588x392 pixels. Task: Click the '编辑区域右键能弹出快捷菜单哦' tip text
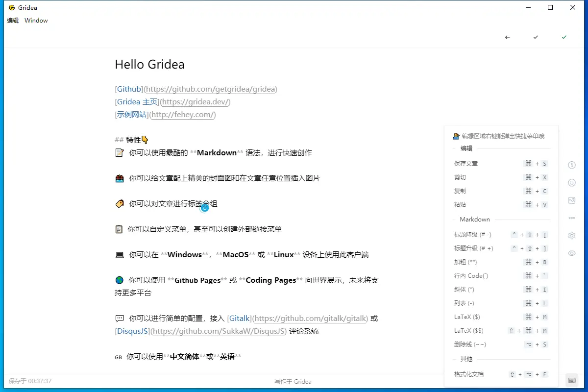503,136
